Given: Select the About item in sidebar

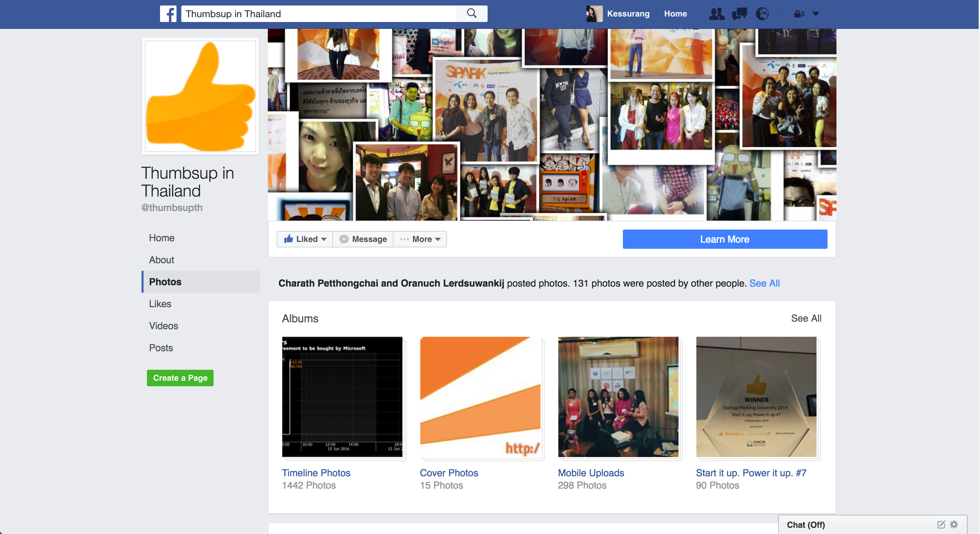Looking at the screenshot, I should (161, 260).
